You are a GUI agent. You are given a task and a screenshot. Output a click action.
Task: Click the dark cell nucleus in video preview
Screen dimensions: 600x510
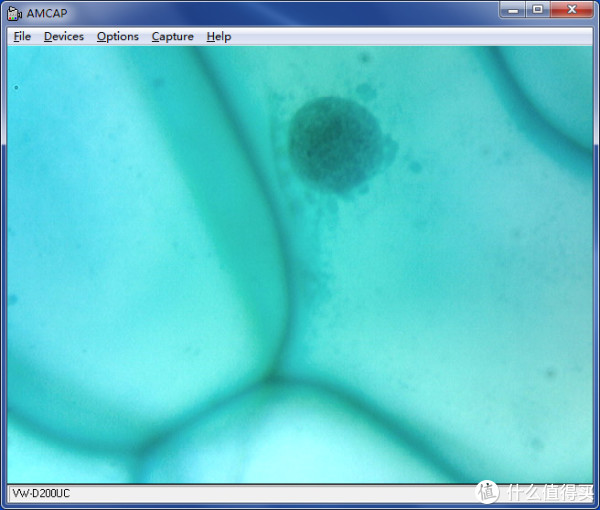336,144
